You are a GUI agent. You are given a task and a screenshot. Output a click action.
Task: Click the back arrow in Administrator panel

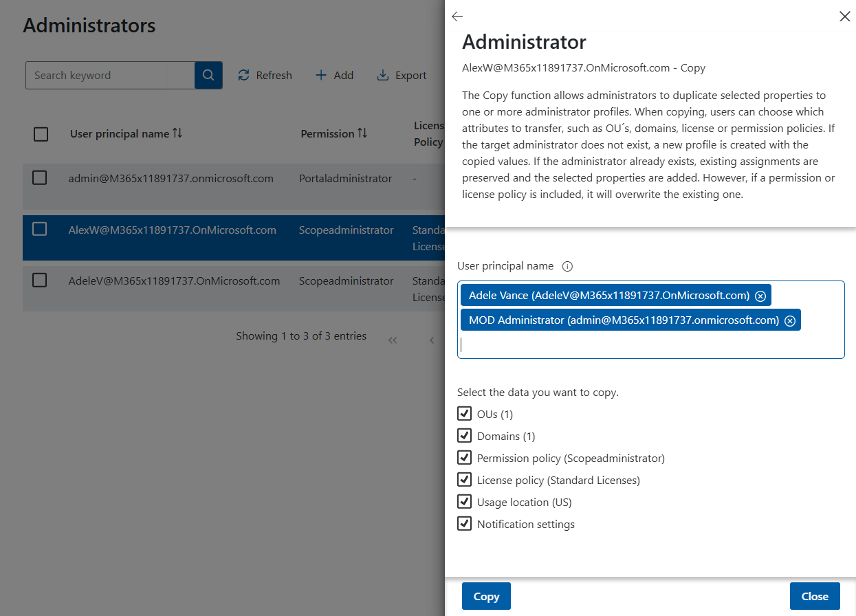point(457,16)
